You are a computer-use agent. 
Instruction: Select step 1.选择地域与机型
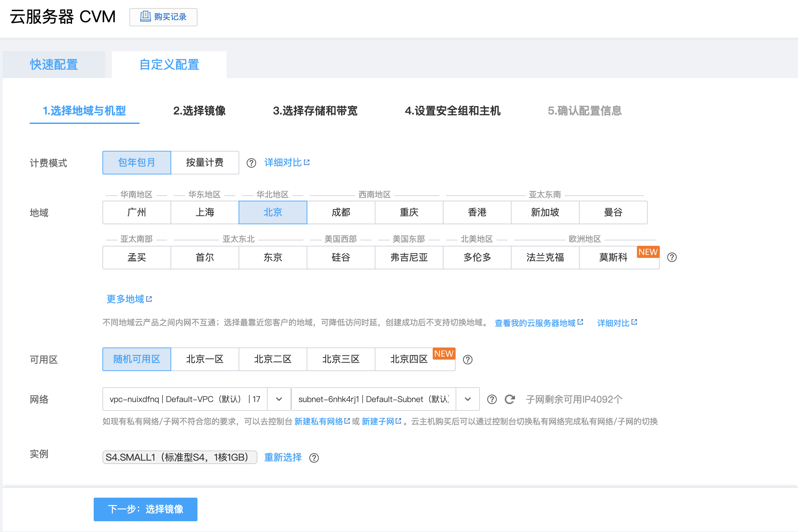pyautogui.click(x=84, y=111)
